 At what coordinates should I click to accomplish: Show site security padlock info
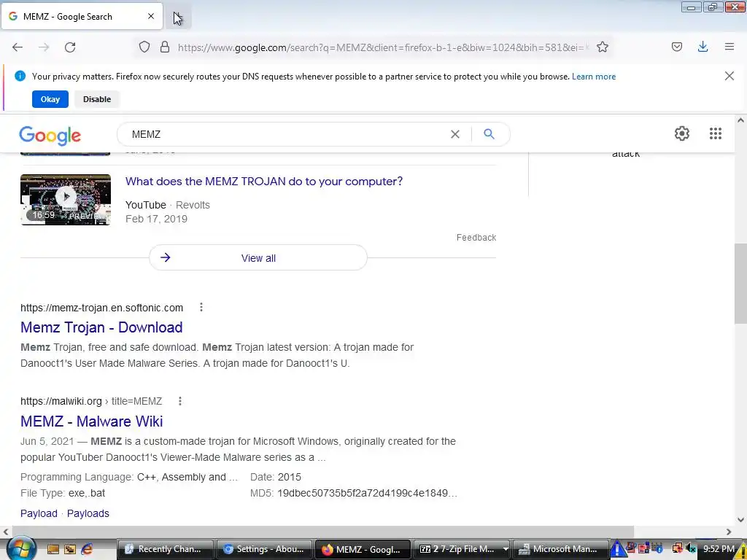pos(165,47)
